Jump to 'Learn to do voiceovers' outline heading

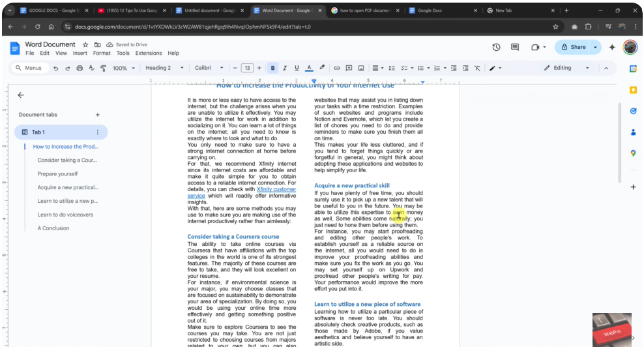pyautogui.click(x=65, y=215)
